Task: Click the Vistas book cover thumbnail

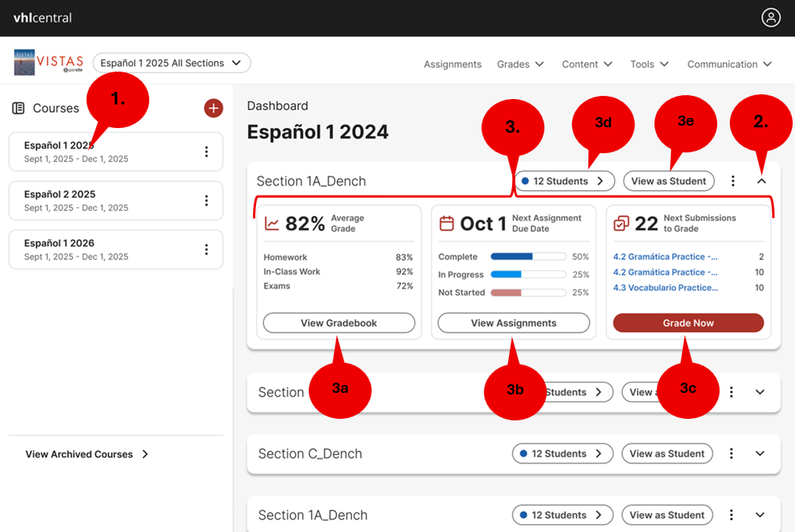Action: coord(24,62)
